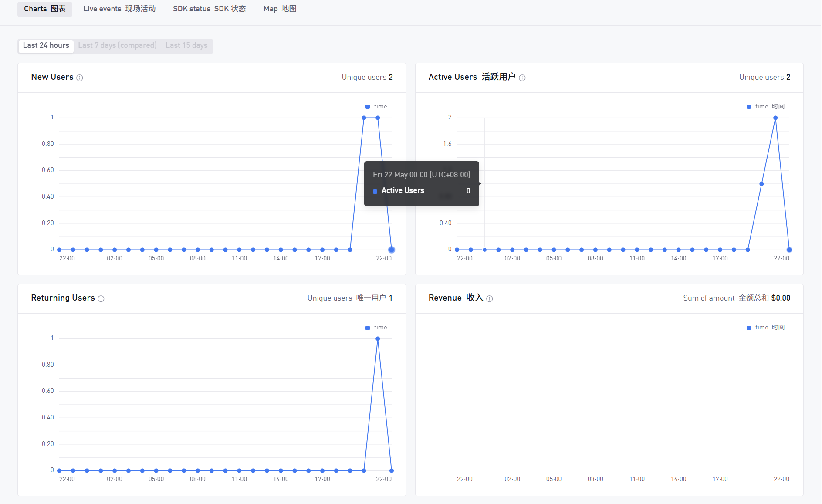The height and width of the screenshot is (504, 822).
Task: Select Last 7 days (compared) range
Action: [118, 46]
